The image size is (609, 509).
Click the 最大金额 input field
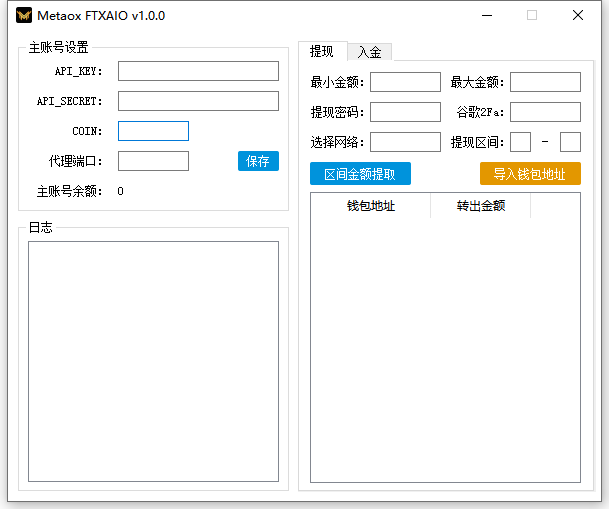[545, 82]
